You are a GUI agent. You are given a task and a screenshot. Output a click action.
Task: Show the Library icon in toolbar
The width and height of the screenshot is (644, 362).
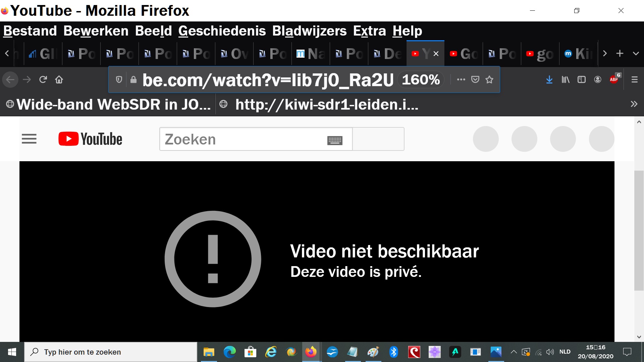click(566, 80)
